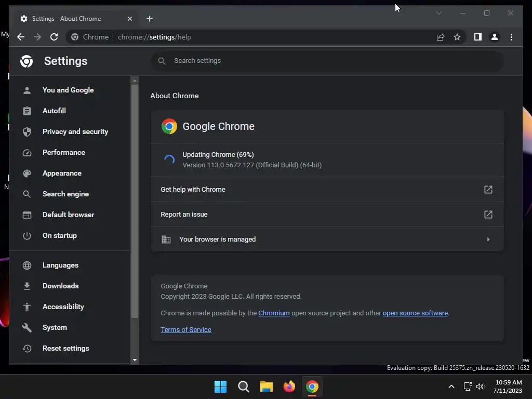Click the wrench icon beside System

click(x=27, y=327)
